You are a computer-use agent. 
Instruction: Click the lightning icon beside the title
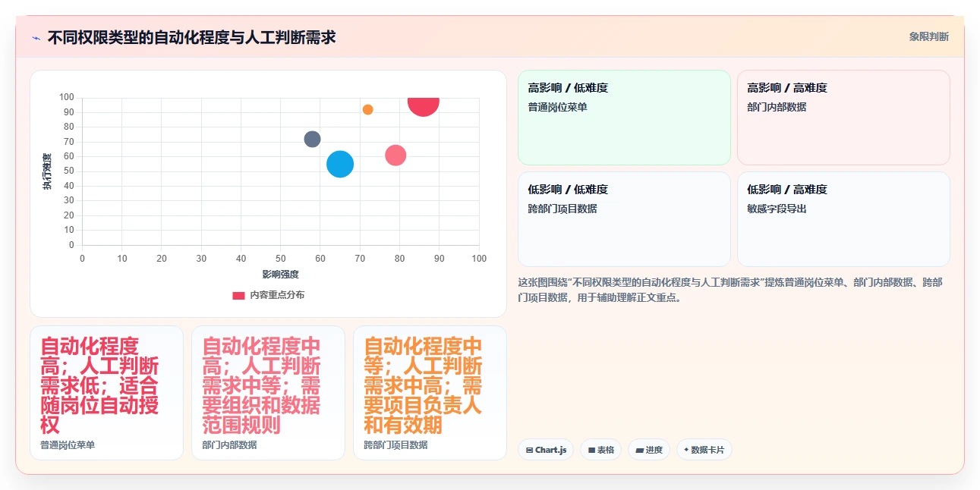[x=36, y=37]
